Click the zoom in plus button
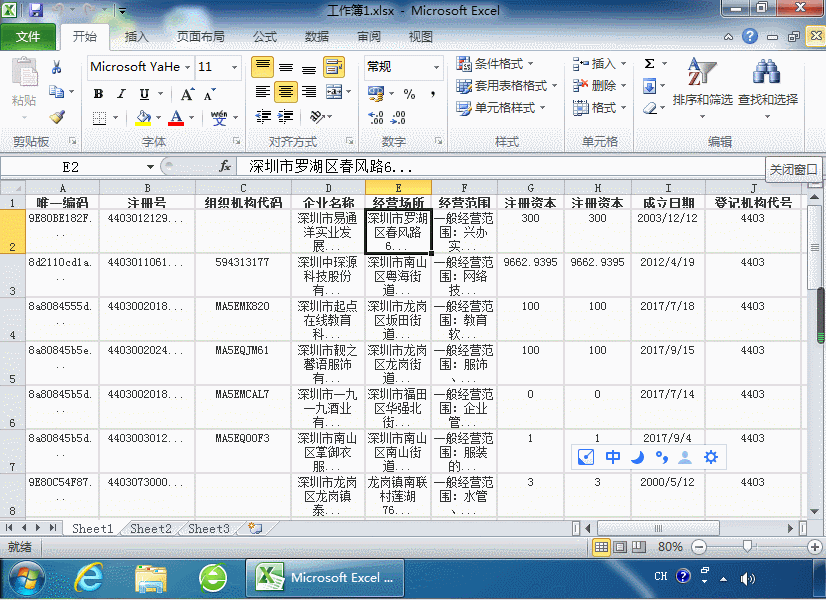Screen dimensions: 826x600 814,547
